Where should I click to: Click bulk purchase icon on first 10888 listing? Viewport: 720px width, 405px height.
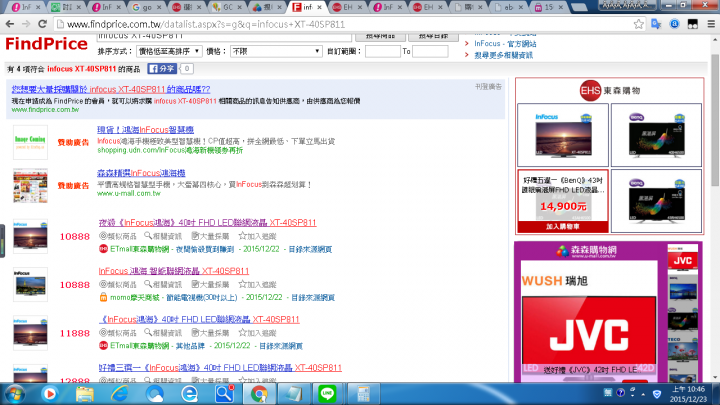[195, 236]
